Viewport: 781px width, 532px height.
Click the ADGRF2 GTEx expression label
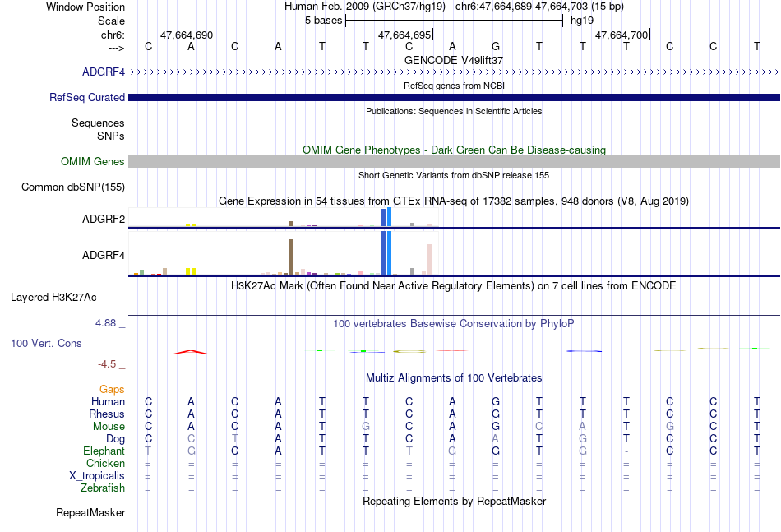[104, 219]
